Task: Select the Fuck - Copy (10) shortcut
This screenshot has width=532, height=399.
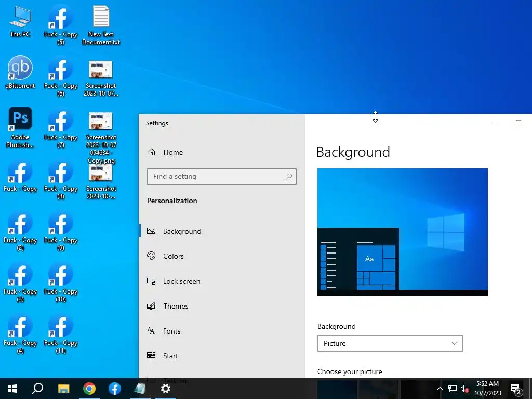Action: click(x=61, y=283)
